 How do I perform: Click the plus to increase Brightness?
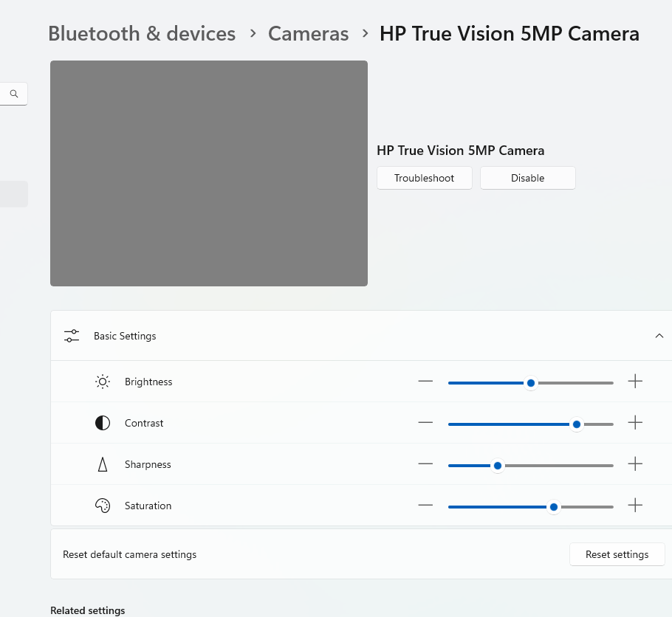click(x=635, y=381)
